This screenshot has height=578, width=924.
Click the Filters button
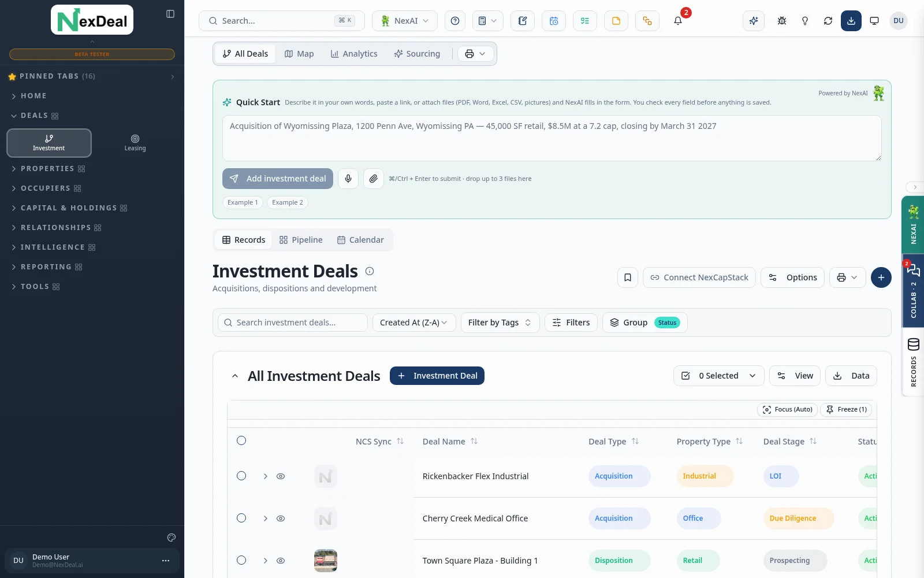(571, 323)
